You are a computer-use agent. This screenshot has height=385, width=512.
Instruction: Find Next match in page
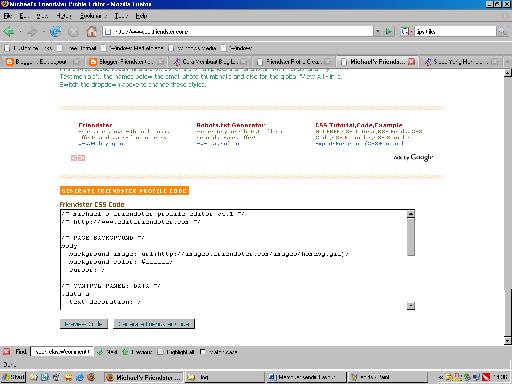107,352
